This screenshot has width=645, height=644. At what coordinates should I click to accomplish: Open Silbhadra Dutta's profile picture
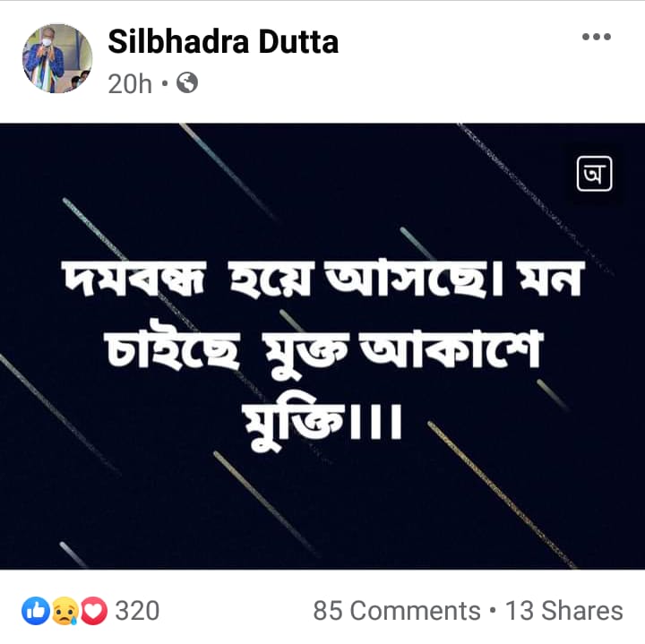57,58
